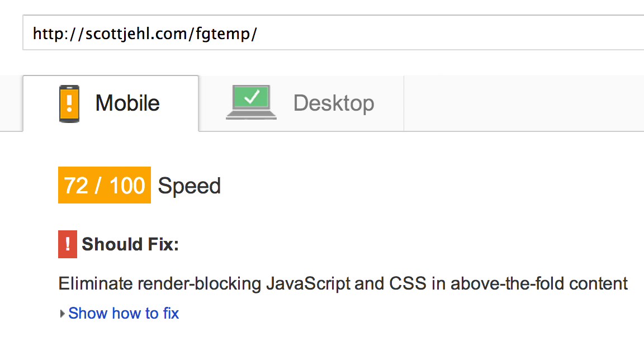Click the Speed label next to score

click(190, 186)
